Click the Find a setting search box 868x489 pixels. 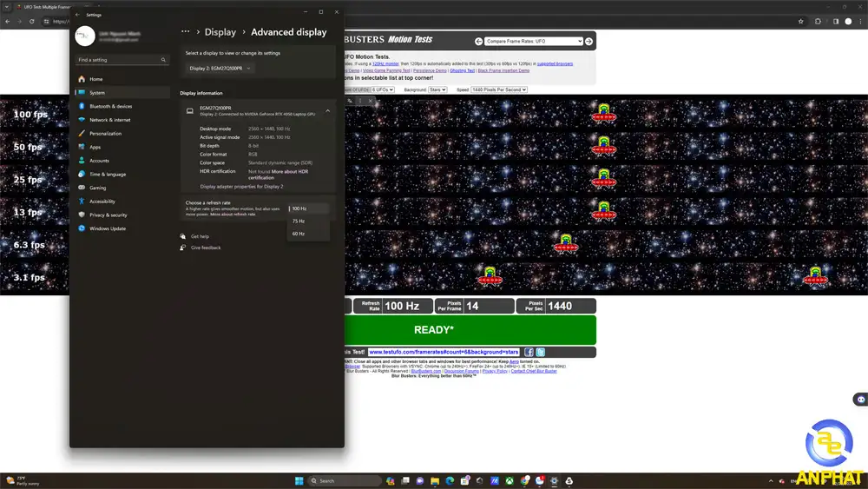(122, 60)
